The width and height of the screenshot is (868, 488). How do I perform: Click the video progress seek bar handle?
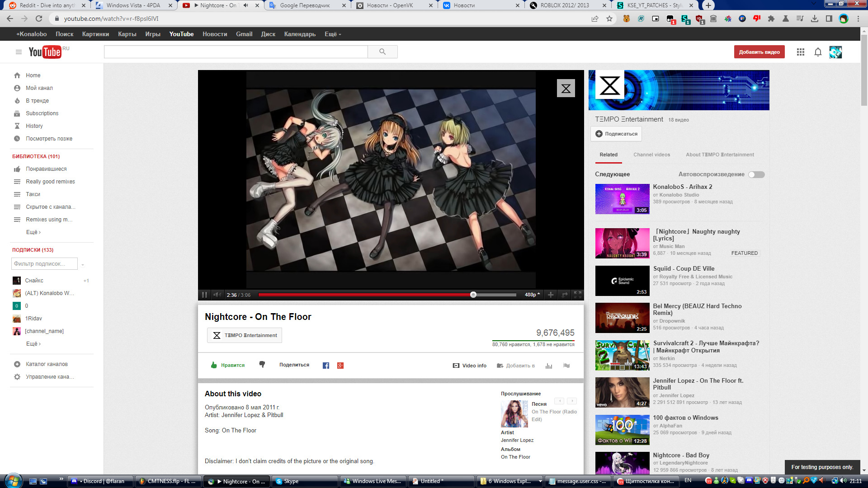click(x=473, y=295)
